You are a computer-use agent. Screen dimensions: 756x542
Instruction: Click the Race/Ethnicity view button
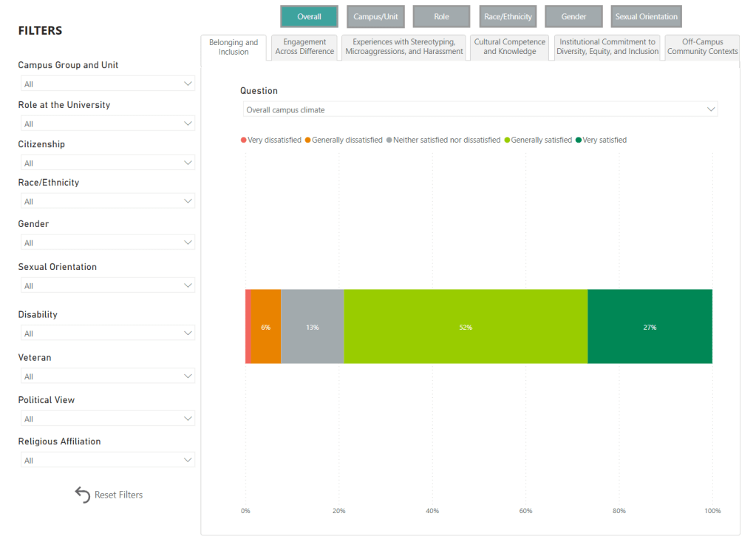508,16
